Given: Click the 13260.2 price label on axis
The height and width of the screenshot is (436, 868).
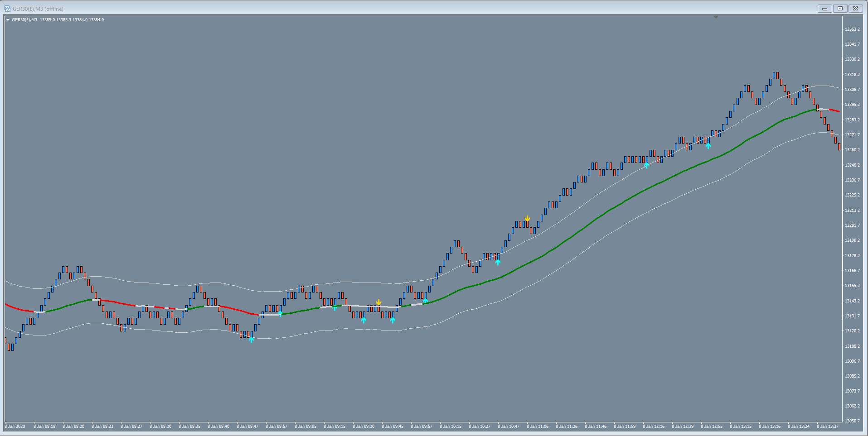Looking at the screenshot, I should coord(852,150).
